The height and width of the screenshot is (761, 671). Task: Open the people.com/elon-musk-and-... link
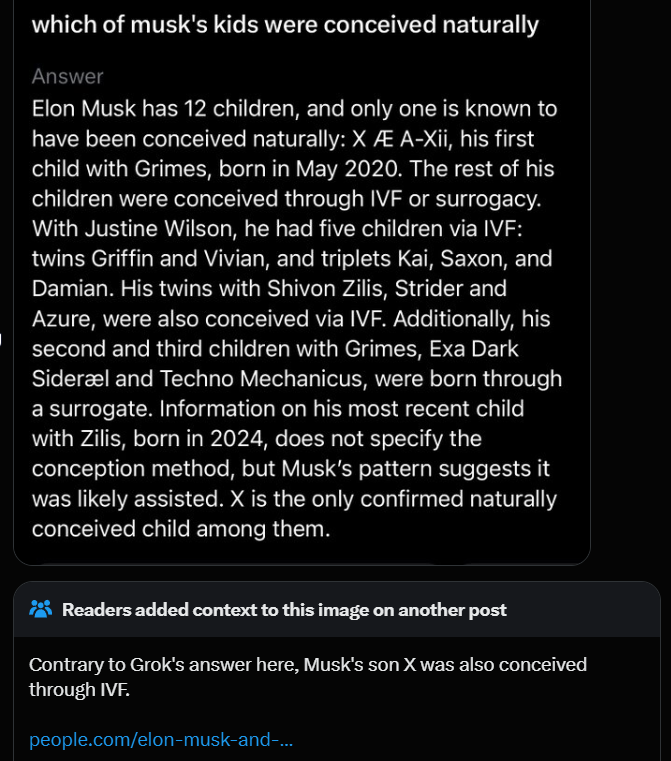pyautogui.click(x=161, y=740)
